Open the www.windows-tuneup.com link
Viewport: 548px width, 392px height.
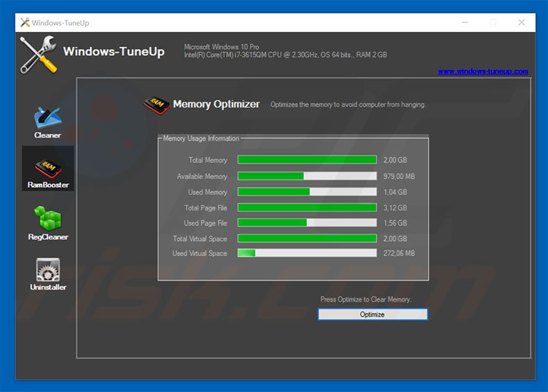click(483, 71)
